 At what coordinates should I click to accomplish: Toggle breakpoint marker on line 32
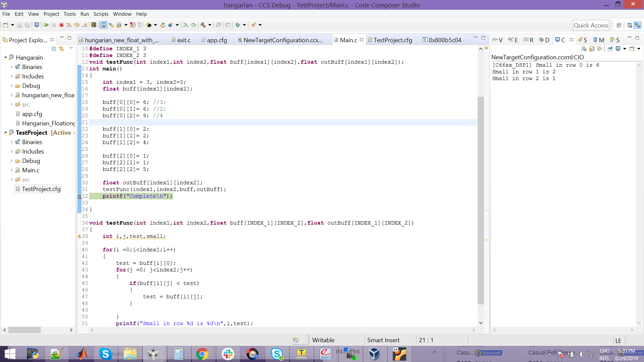coord(79,196)
